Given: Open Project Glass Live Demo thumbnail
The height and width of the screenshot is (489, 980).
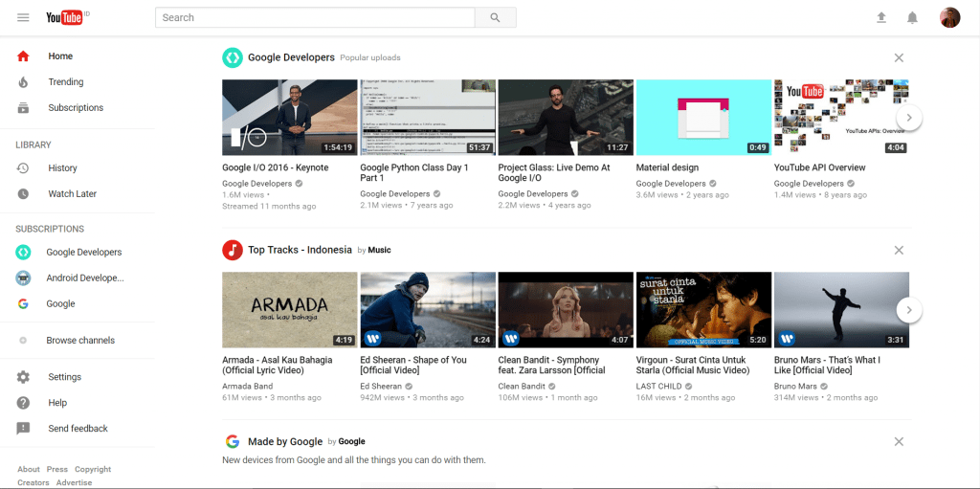Looking at the screenshot, I should click(x=566, y=118).
